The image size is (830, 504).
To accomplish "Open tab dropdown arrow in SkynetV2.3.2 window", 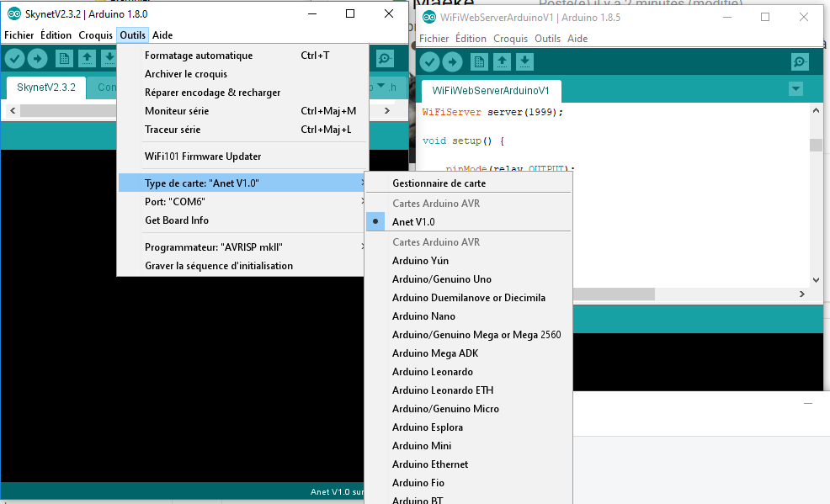I will click(x=380, y=86).
